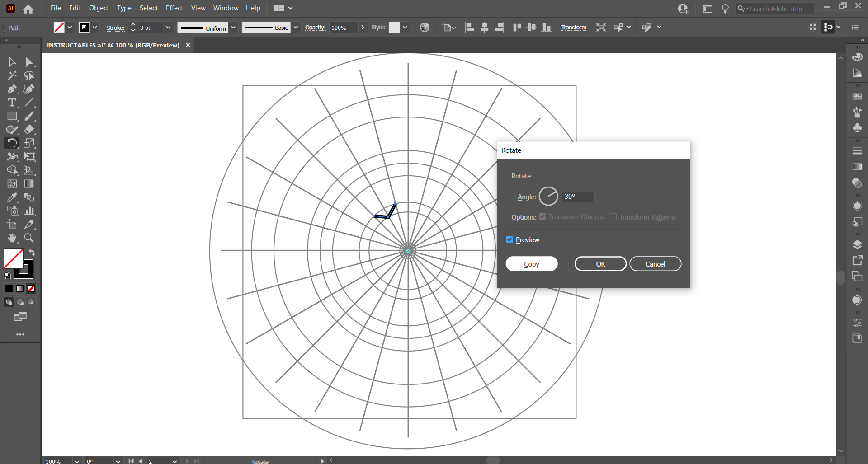Viewport: 868px width, 464px height.
Task: Select the Hand tool
Action: tap(12, 238)
